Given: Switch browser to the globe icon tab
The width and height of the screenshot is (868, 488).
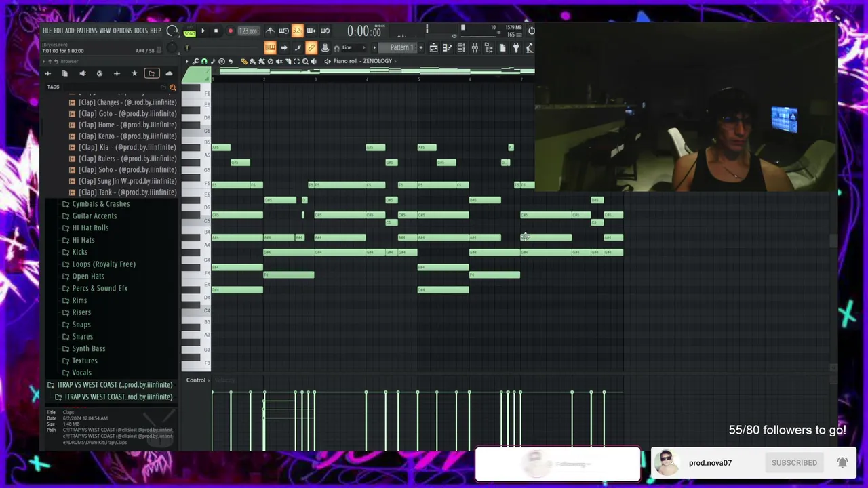Looking at the screenshot, I should (100, 73).
